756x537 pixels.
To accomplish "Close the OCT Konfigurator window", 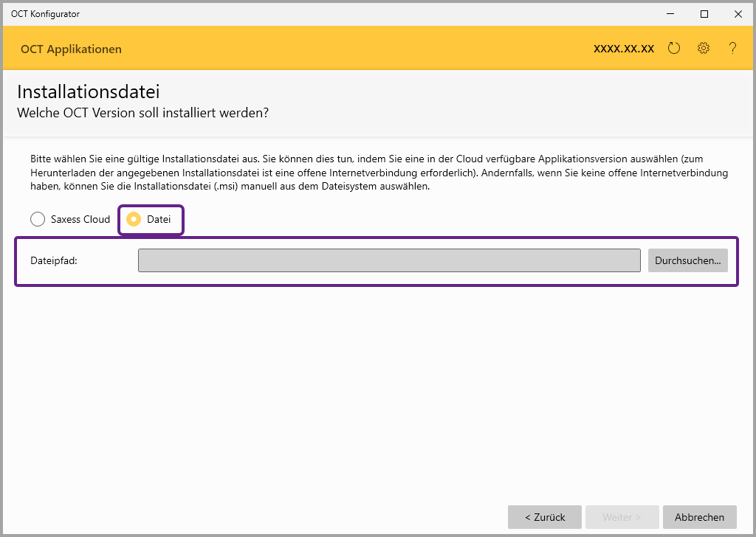I will (738, 13).
